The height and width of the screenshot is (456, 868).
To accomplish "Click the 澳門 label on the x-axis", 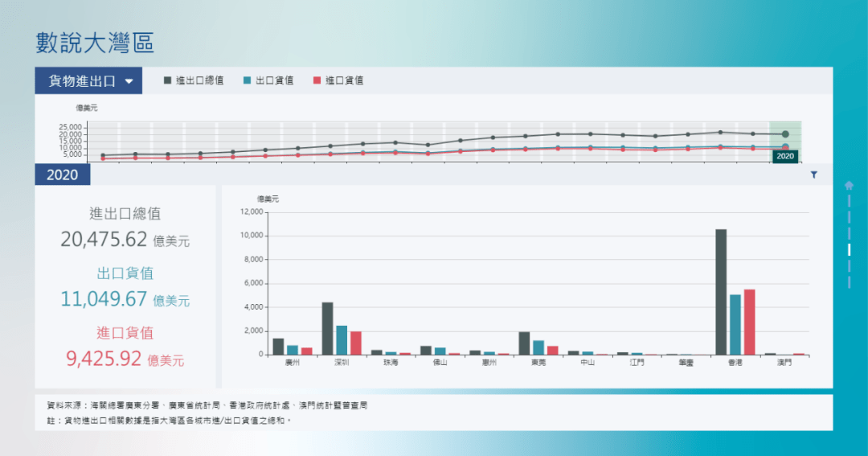I will pyautogui.click(x=784, y=364).
